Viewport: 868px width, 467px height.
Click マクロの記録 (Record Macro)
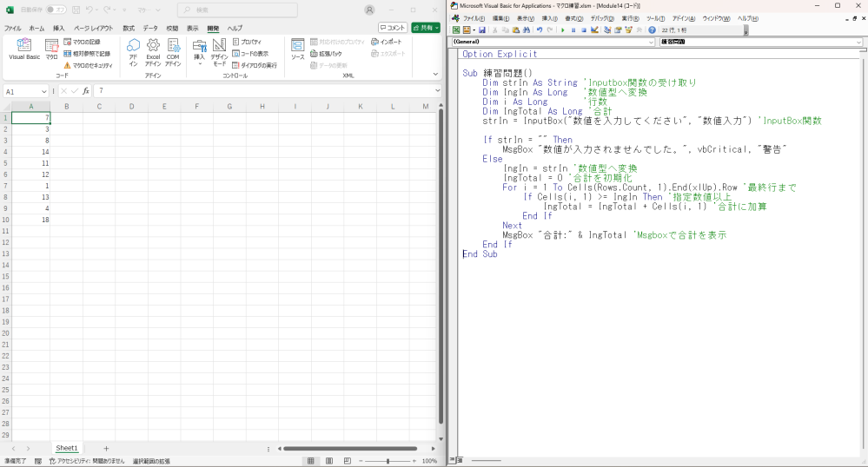81,42
